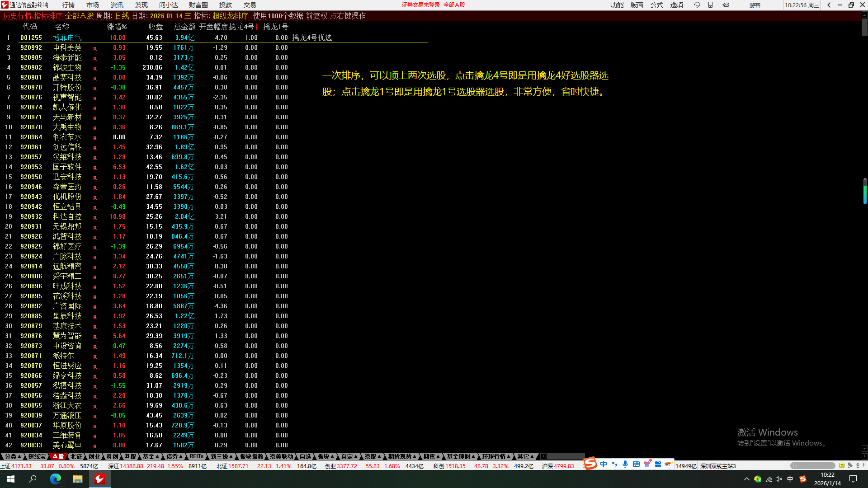Open Sogou soft keyboard icon
Viewport: 868px width, 488px height.
pos(636,464)
